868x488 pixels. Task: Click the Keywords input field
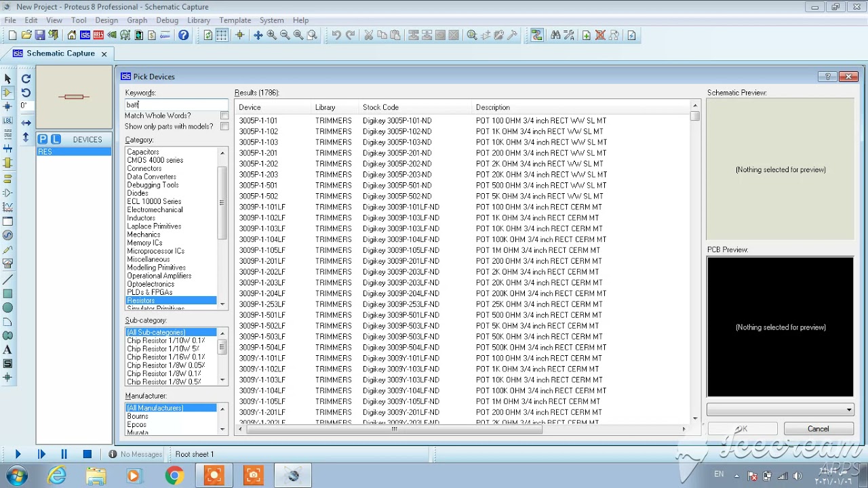click(x=176, y=104)
